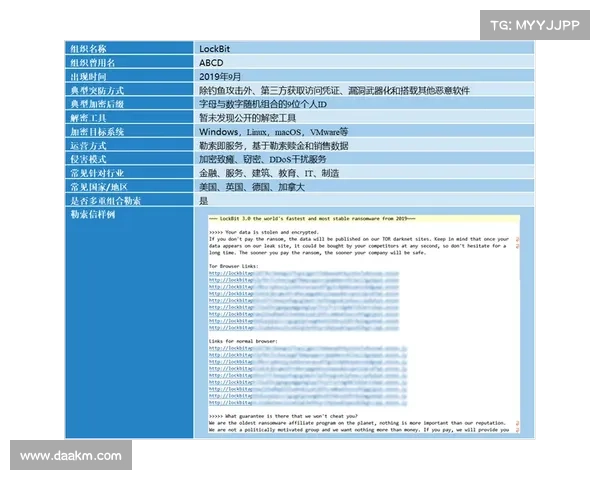Image resolution: width=600 pixels, height=480 pixels.
Task: Click the '勒索信样例' label cell
Action: click(129, 322)
